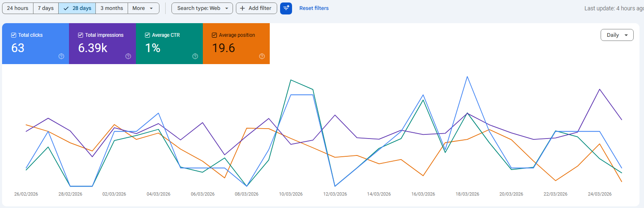
Task: Click the 10/03/2026 date label on chart axis
Action: click(x=291, y=194)
